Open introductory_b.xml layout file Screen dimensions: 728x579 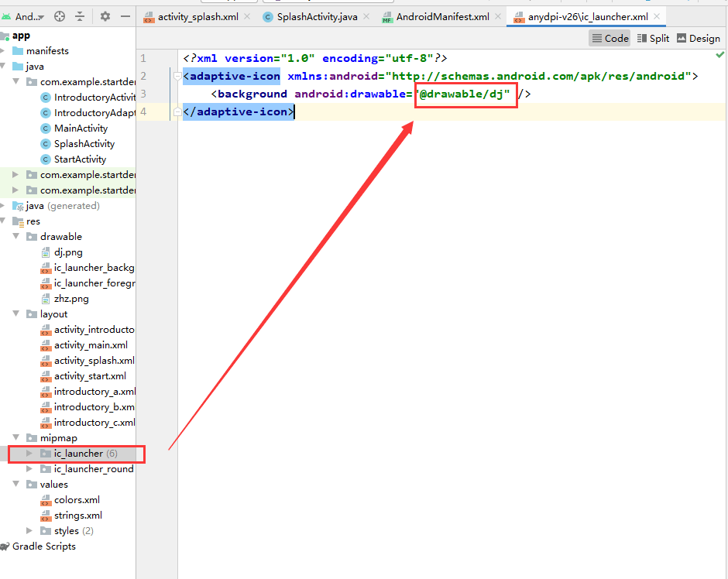coord(94,407)
